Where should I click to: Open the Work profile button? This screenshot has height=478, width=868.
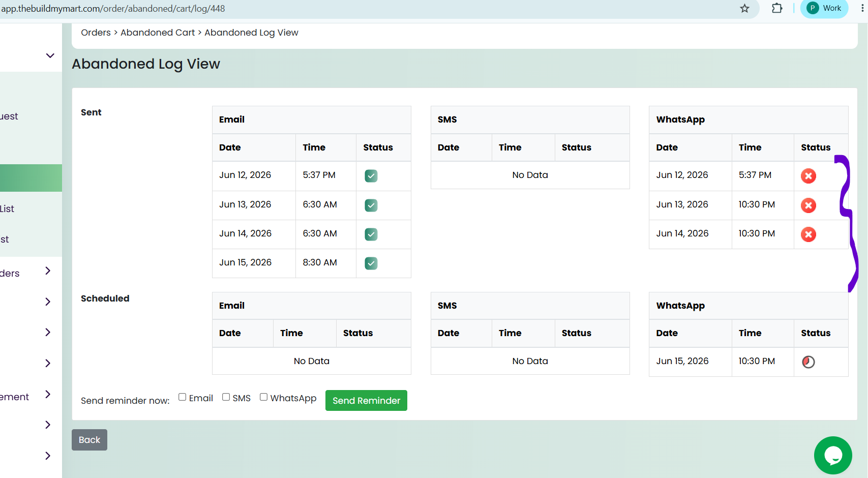[x=824, y=8]
